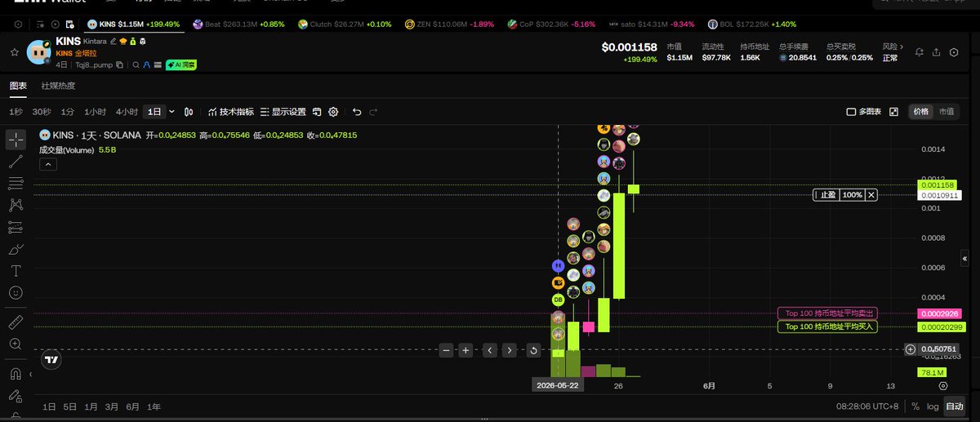This screenshot has width=980, height=422.
Task: Set date range to 1年
Action: pyautogui.click(x=154, y=406)
